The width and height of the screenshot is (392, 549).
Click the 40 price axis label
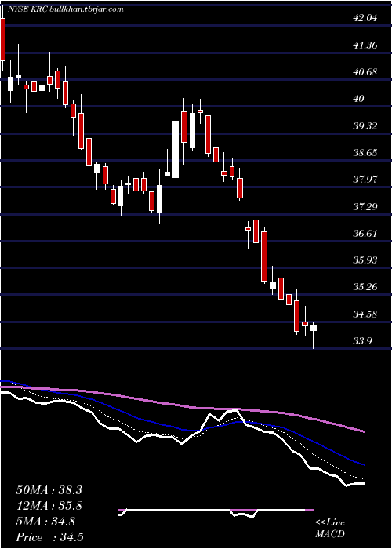[359, 99]
